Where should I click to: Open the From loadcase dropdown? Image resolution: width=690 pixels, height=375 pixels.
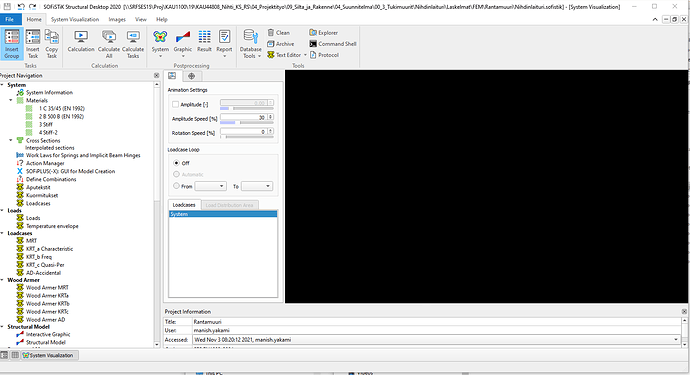click(210, 186)
